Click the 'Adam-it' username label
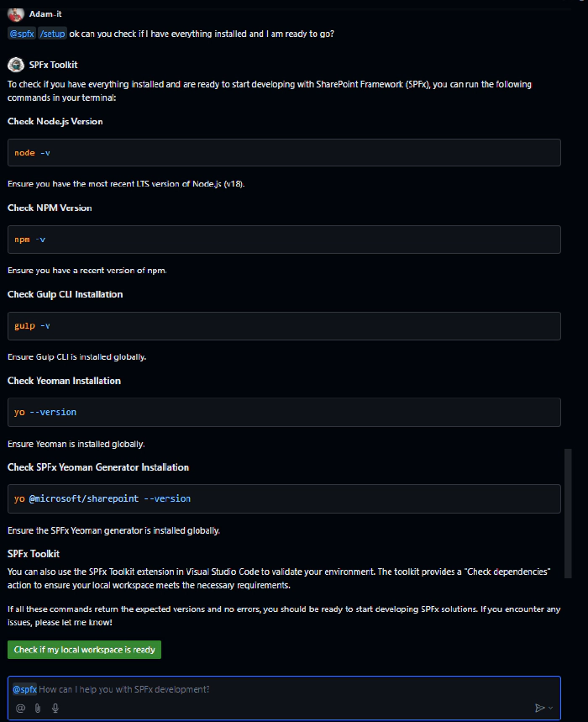This screenshot has height=722, width=588. coord(45,13)
